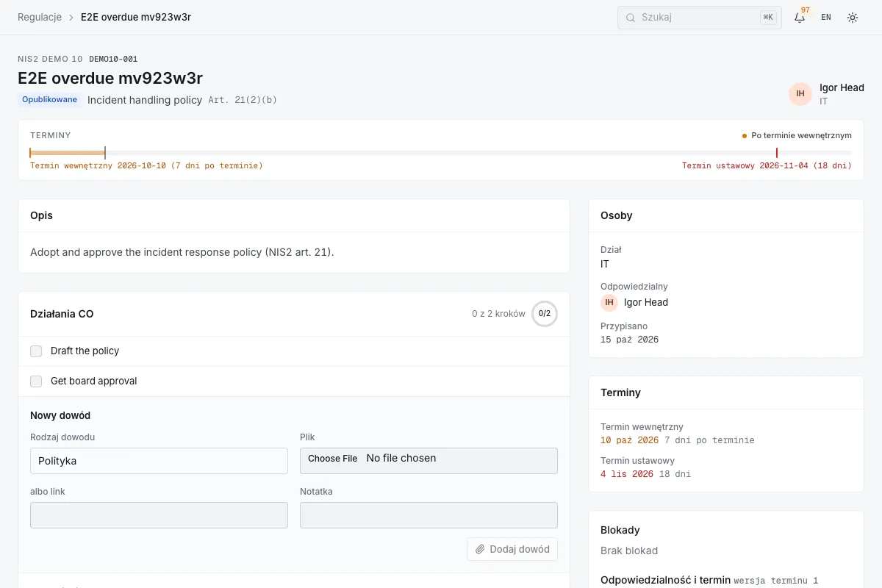Focus the 'albo link' input field

tap(159, 515)
